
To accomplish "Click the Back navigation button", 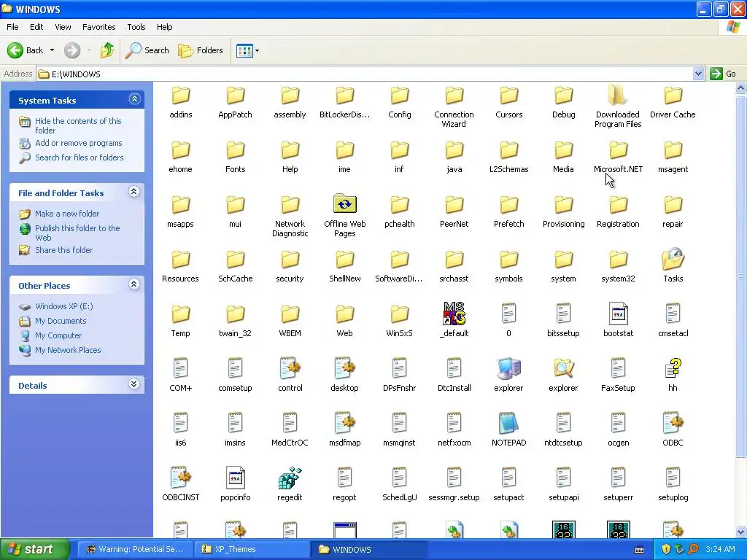I will pos(26,50).
